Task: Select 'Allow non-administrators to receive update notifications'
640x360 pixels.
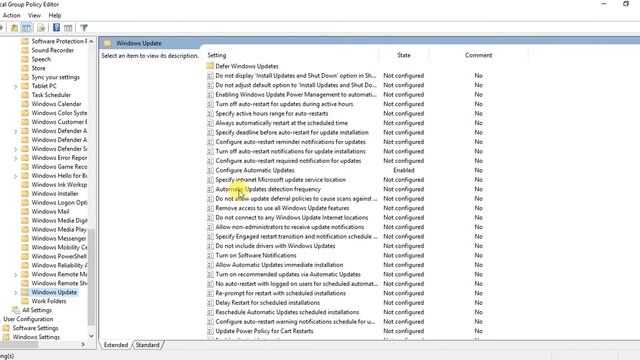Action: (290, 227)
